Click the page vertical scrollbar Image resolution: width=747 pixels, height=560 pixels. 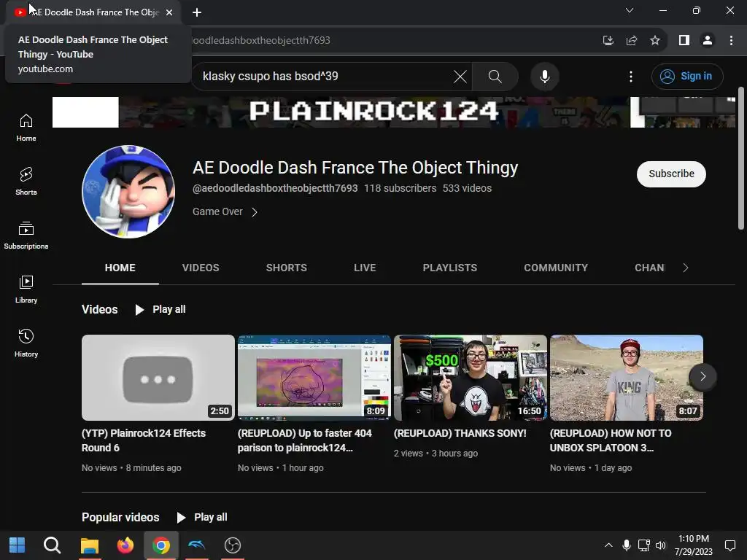point(741,157)
